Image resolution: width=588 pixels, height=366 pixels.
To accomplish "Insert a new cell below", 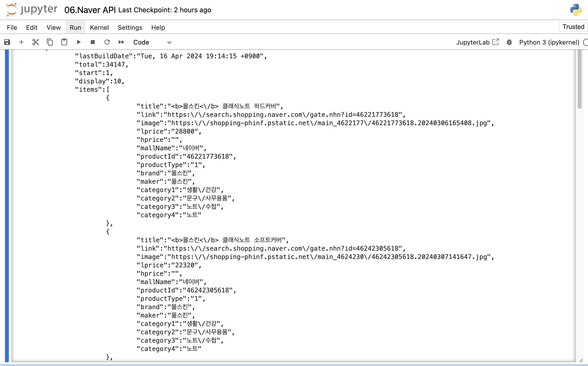I will [21, 42].
